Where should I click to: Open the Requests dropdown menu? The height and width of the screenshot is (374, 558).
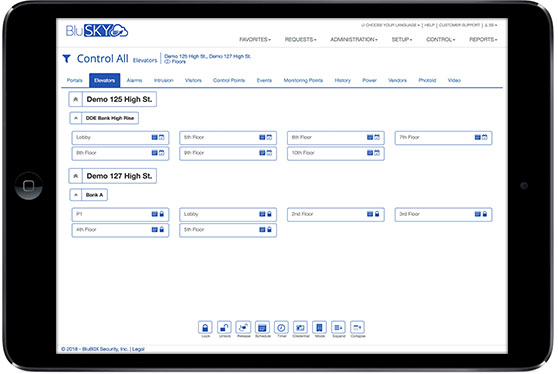tap(301, 39)
